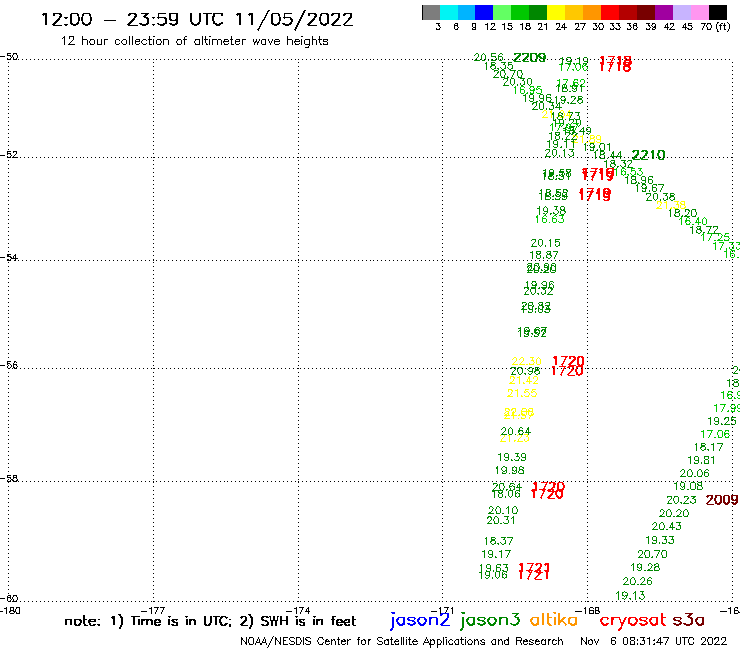Click the -54 latitude axis label
The image size is (740, 650).
click(x=9, y=257)
